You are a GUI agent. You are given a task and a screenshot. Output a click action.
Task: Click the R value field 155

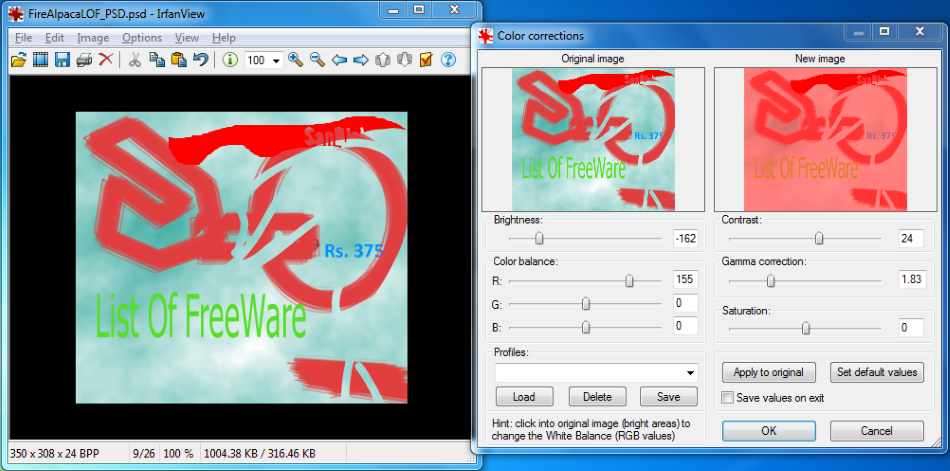[685, 279]
